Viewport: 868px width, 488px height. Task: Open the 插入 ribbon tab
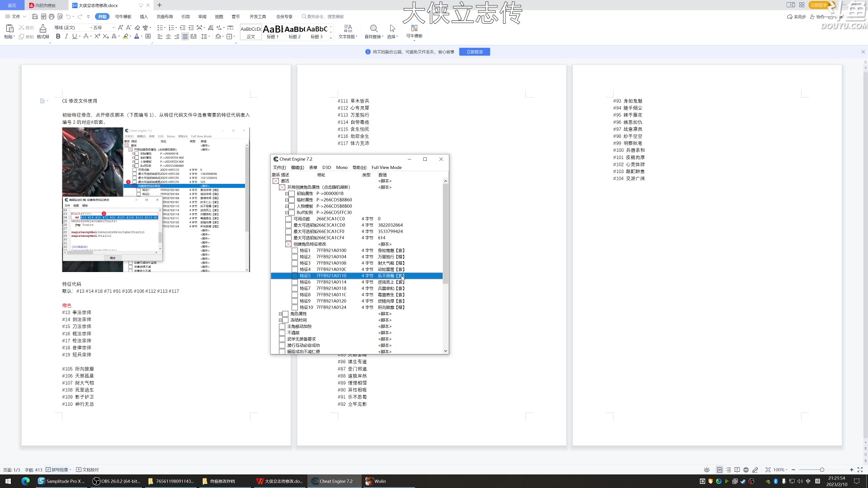(x=144, y=17)
